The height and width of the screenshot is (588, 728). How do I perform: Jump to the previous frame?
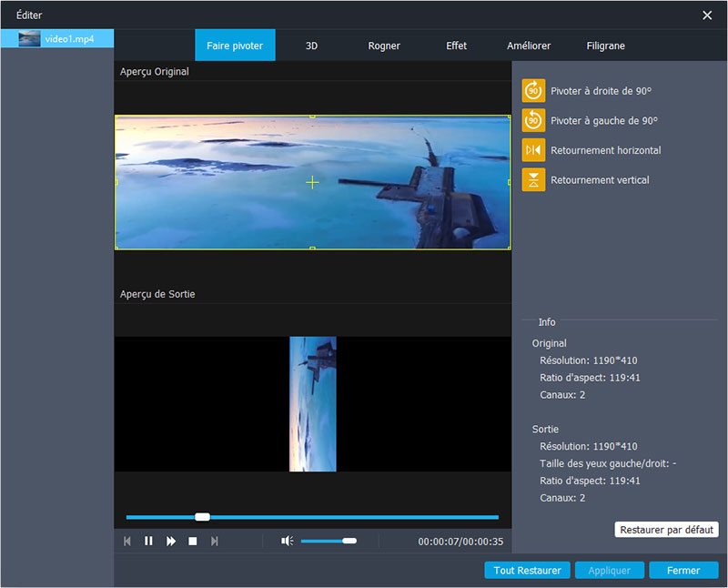click(x=127, y=541)
